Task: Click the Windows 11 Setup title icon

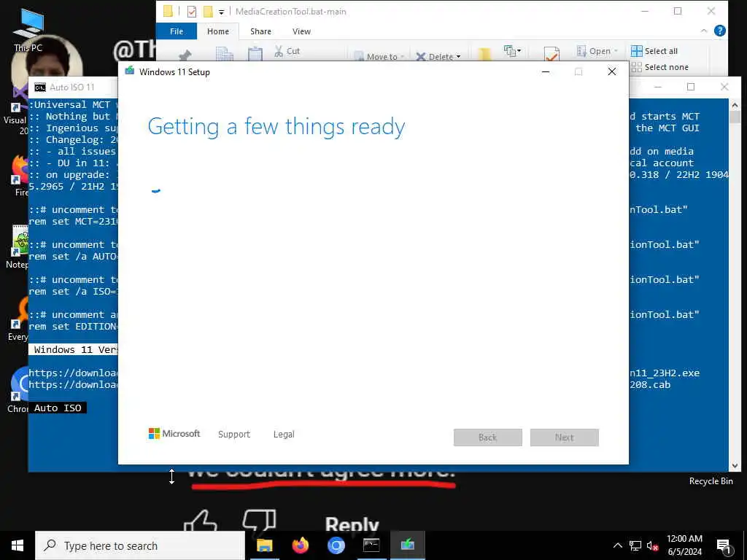Action: click(x=130, y=71)
